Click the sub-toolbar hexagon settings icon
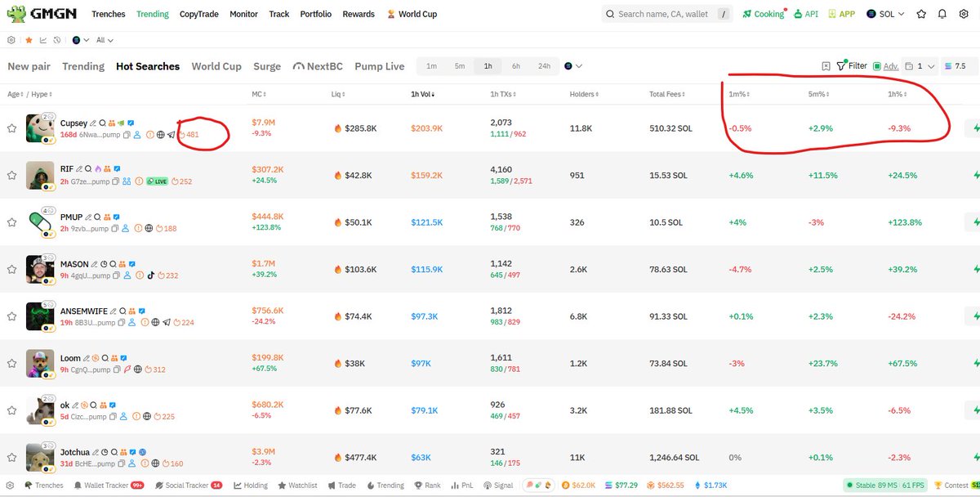The height and width of the screenshot is (497, 980). click(x=11, y=39)
